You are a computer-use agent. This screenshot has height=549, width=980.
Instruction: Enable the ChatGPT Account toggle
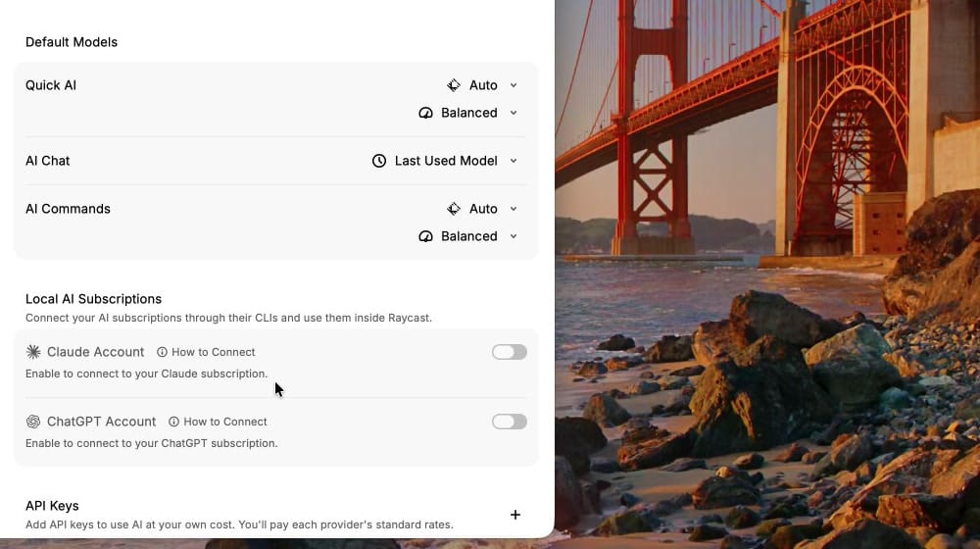coord(509,422)
